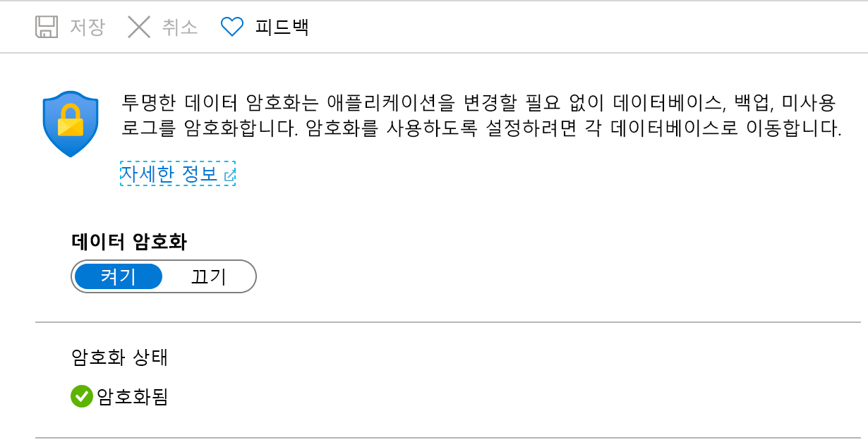Click the 암호화 상태 section heading
868x447 pixels.
pos(121,357)
